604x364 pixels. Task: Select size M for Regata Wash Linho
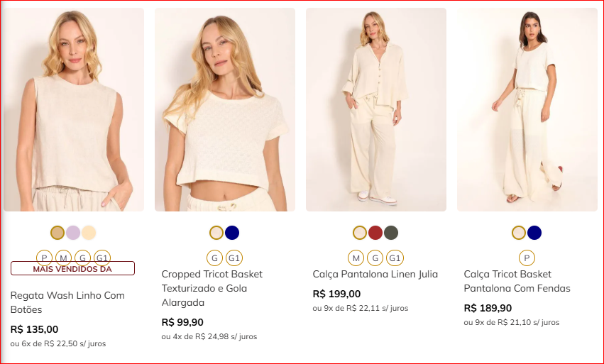(63, 257)
